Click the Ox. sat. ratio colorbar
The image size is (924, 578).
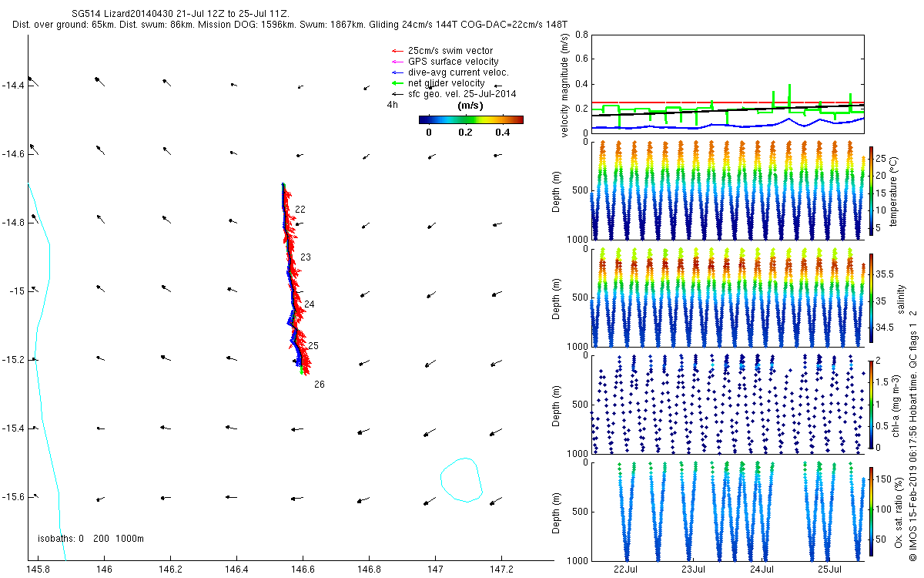click(872, 510)
